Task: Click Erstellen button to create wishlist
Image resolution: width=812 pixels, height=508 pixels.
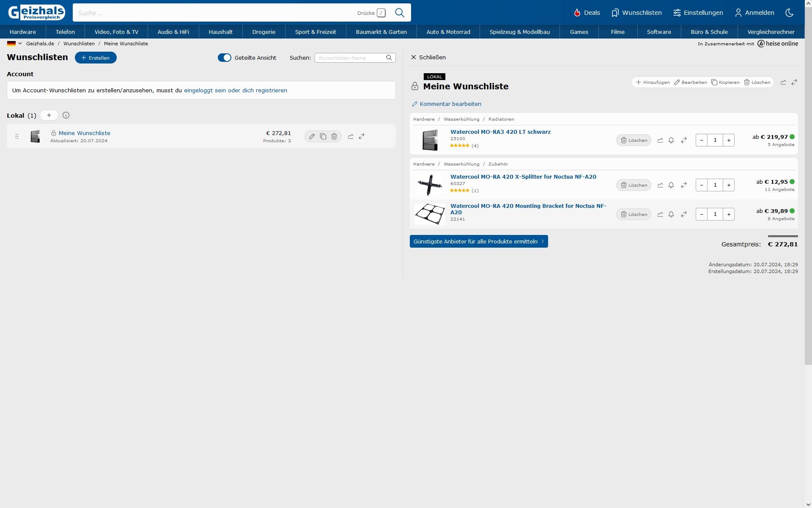Action: [x=96, y=58]
